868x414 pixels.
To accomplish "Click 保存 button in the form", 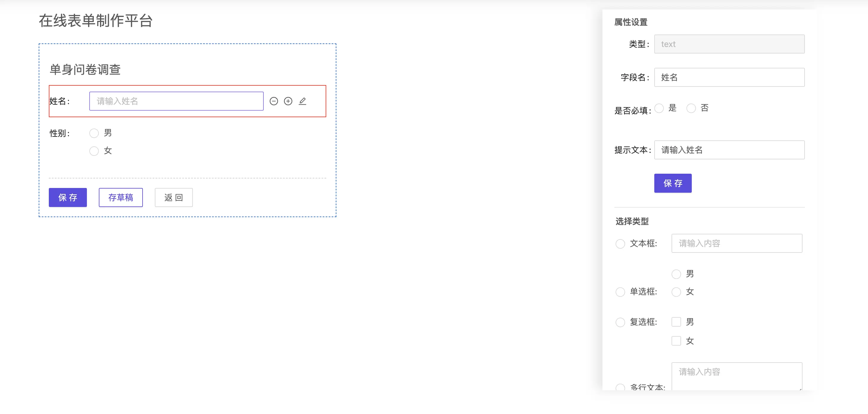I will tap(68, 197).
